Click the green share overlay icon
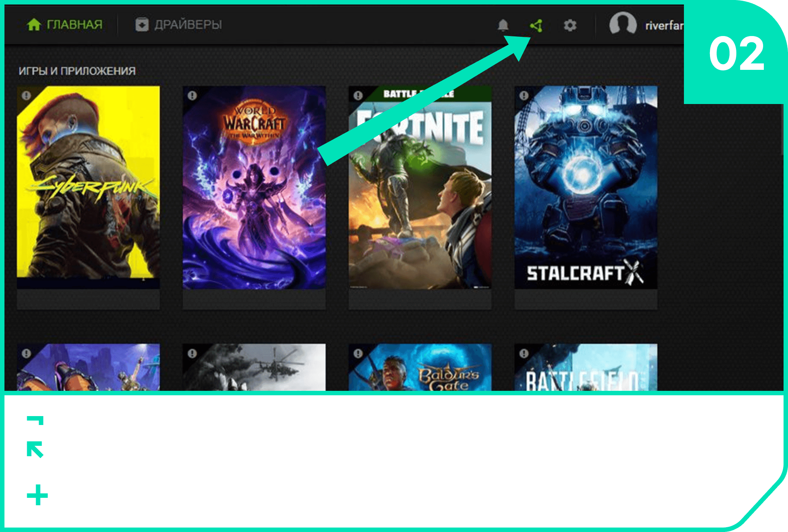The height and width of the screenshot is (532, 788). pyautogui.click(x=536, y=26)
